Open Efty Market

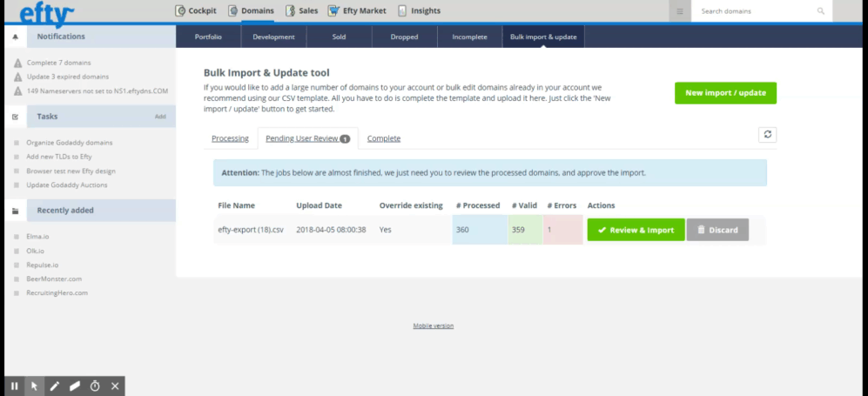(357, 10)
